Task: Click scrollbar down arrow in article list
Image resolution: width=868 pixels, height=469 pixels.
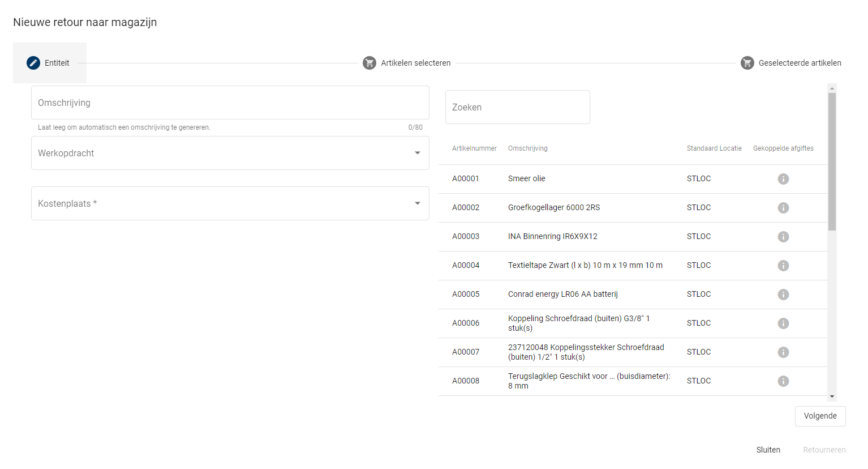Action: 832,396
